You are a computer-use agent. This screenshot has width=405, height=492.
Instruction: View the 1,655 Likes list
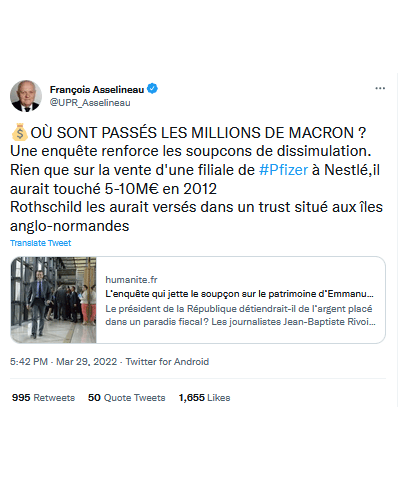coord(204,398)
